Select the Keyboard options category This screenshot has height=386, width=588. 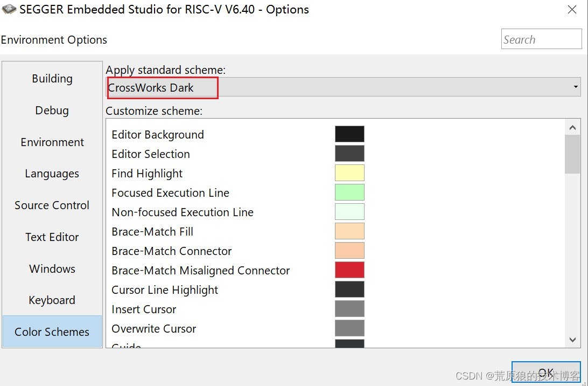pyautogui.click(x=52, y=300)
